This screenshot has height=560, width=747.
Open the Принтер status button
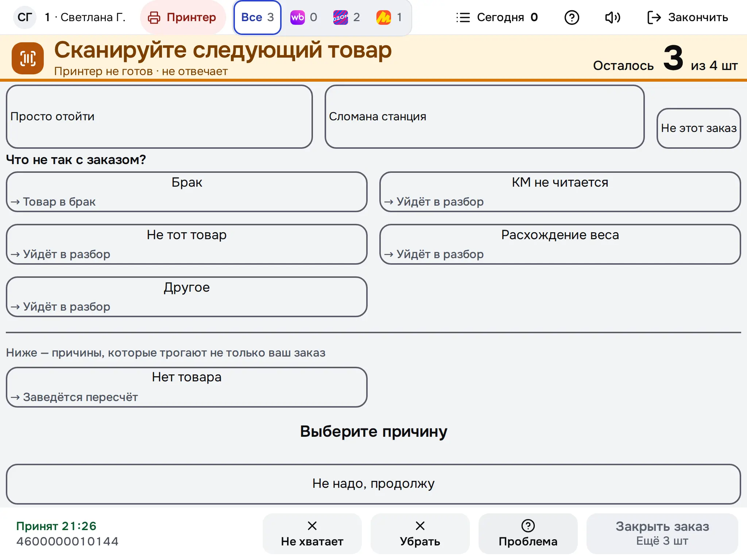pos(183,17)
